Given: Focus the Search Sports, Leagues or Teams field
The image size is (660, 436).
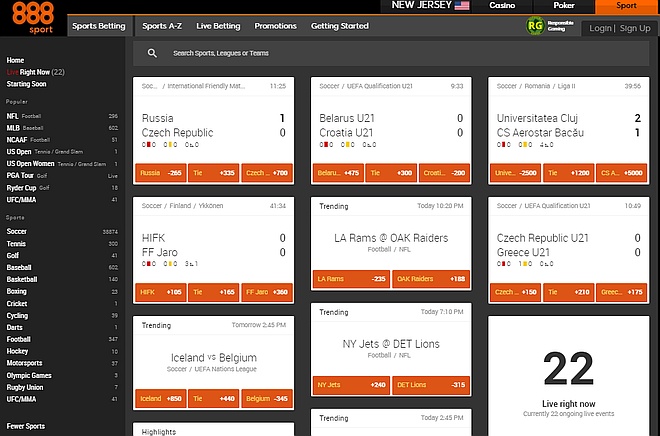Looking at the screenshot, I should pos(391,53).
